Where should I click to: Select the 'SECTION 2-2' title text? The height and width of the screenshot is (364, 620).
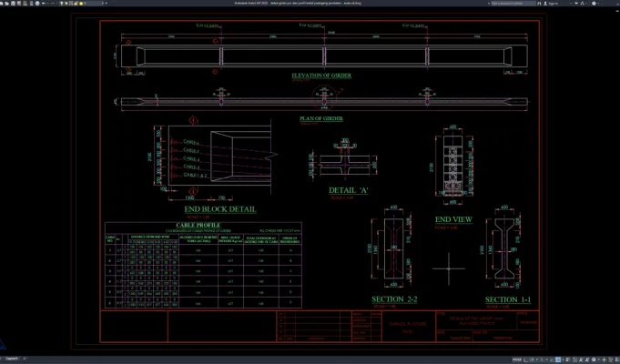point(394,299)
